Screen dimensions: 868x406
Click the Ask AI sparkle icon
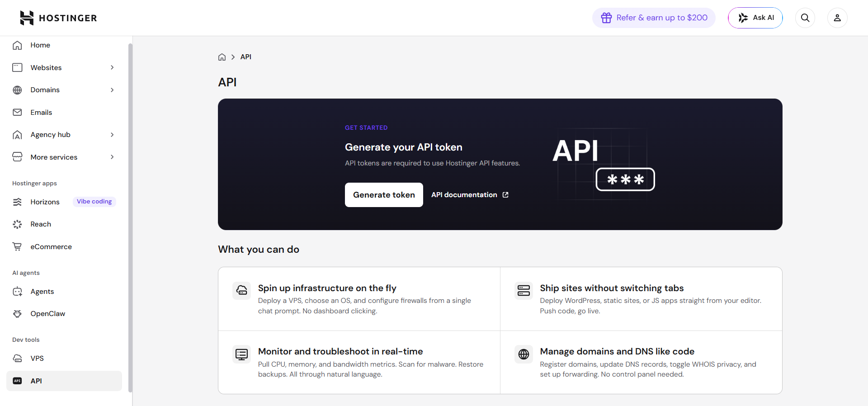tap(743, 18)
